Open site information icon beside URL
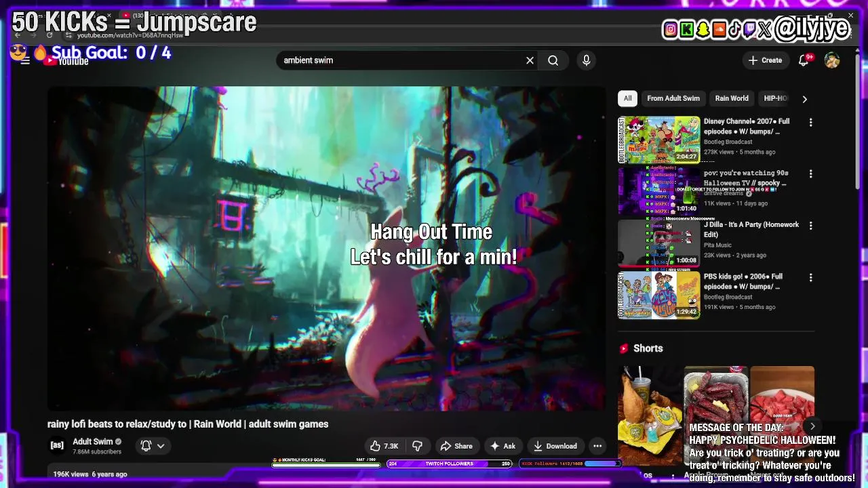The height and width of the screenshot is (488, 868). (x=68, y=35)
